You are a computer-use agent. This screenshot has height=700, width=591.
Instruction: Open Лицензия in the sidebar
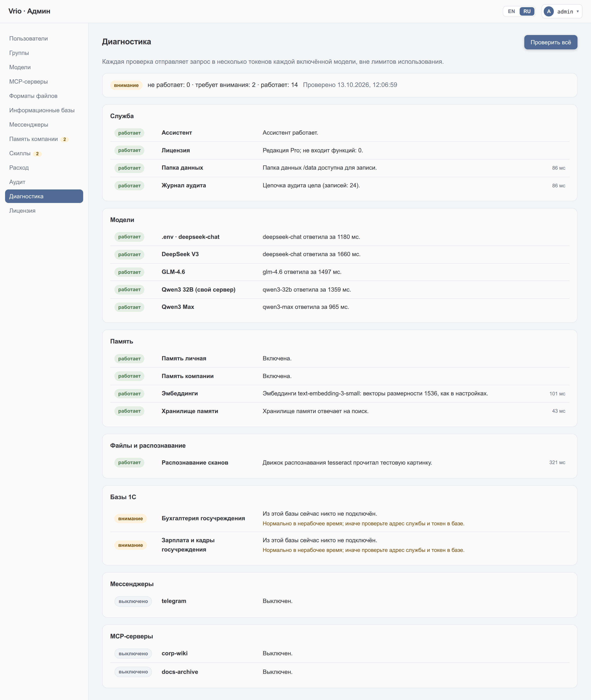[x=44, y=211]
